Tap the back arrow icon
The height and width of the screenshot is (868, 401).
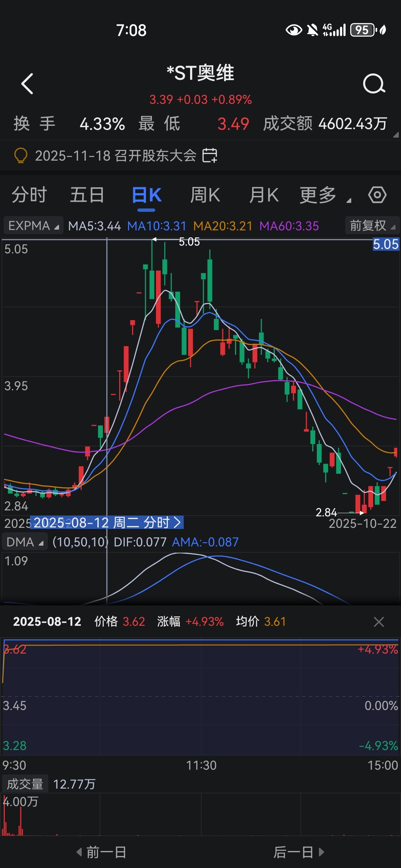pyautogui.click(x=27, y=83)
